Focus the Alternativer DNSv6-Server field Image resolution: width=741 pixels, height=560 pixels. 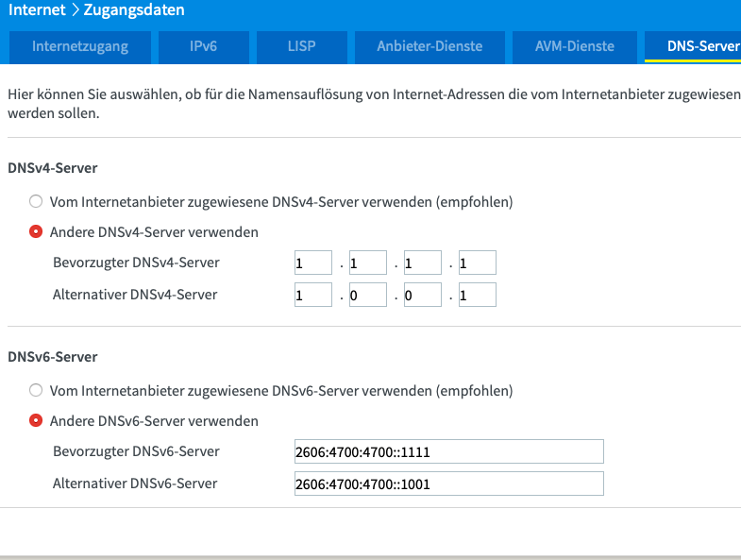(449, 484)
